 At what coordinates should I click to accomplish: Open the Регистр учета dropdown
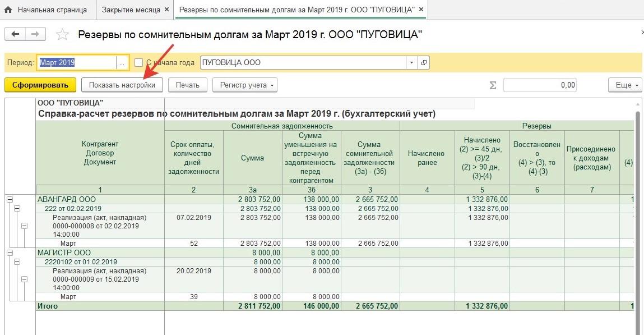point(244,85)
